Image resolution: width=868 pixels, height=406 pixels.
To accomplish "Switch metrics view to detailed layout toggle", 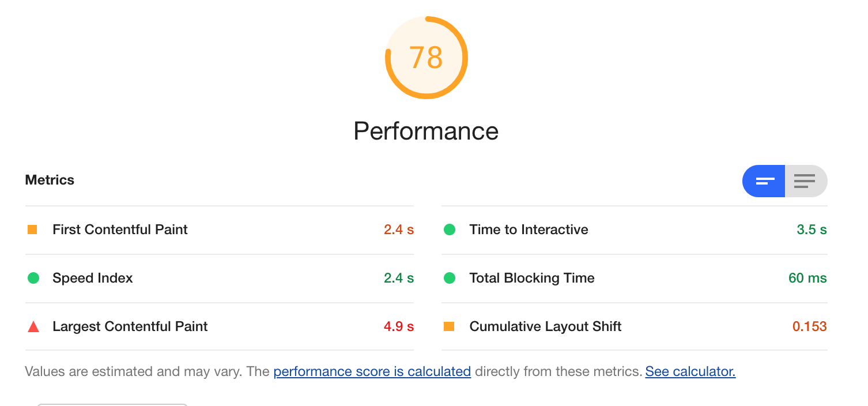I will [x=805, y=181].
